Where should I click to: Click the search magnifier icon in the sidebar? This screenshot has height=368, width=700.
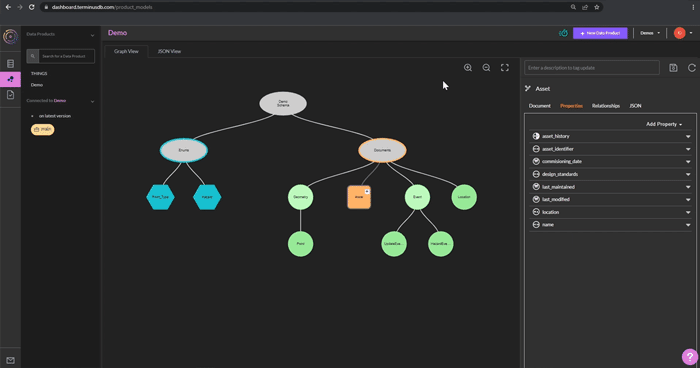(33, 56)
